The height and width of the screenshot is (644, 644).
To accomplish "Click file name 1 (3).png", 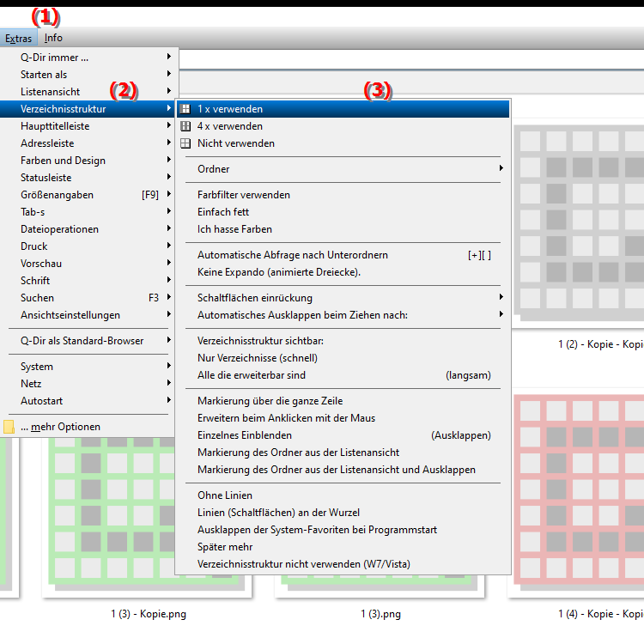I will coord(380,614).
